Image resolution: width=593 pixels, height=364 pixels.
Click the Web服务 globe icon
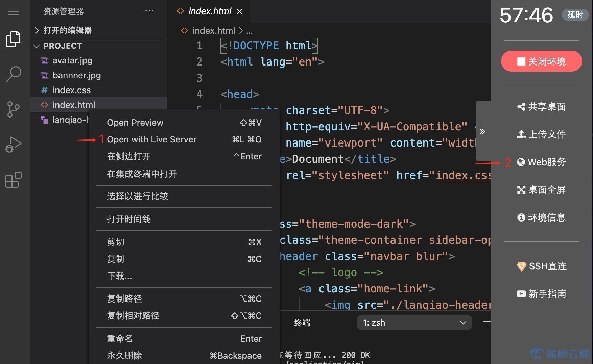521,162
